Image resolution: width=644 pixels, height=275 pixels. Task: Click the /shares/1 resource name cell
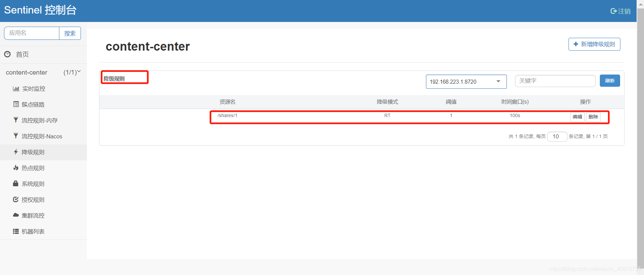(227, 115)
